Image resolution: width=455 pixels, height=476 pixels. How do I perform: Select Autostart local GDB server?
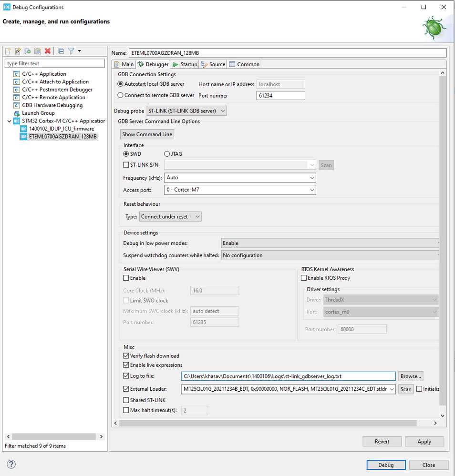point(120,84)
